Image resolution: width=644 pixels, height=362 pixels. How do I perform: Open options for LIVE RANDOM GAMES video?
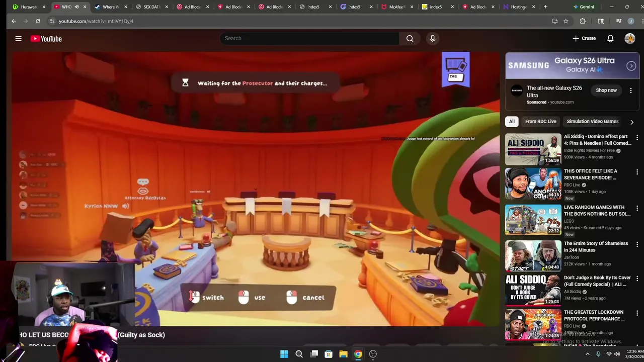tap(637, 208)
